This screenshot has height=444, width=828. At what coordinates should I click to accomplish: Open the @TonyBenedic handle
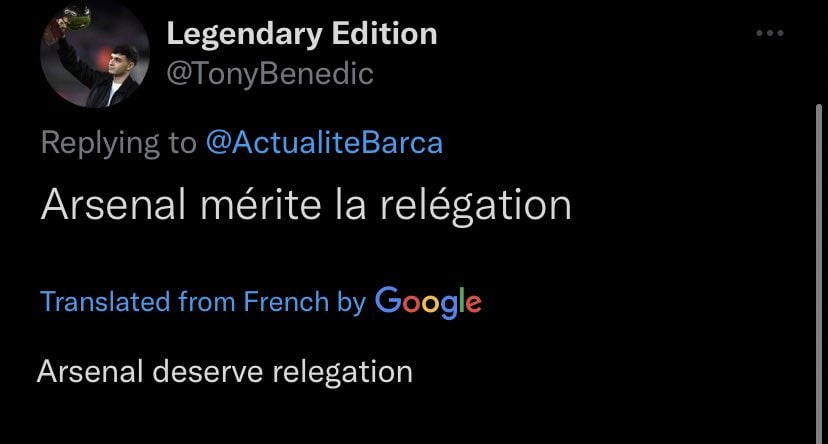[x=269, y=74]
